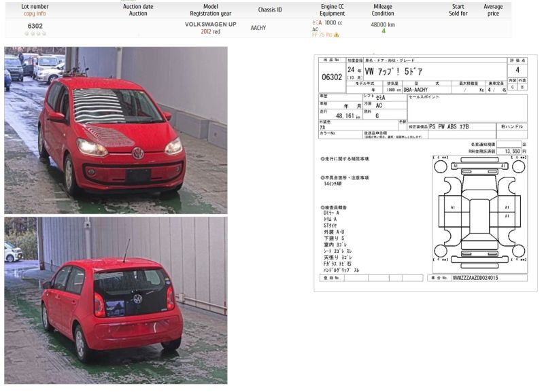Click the 'Registration year' header label
This screenshot has height=392, width=544.
(211, 14)
